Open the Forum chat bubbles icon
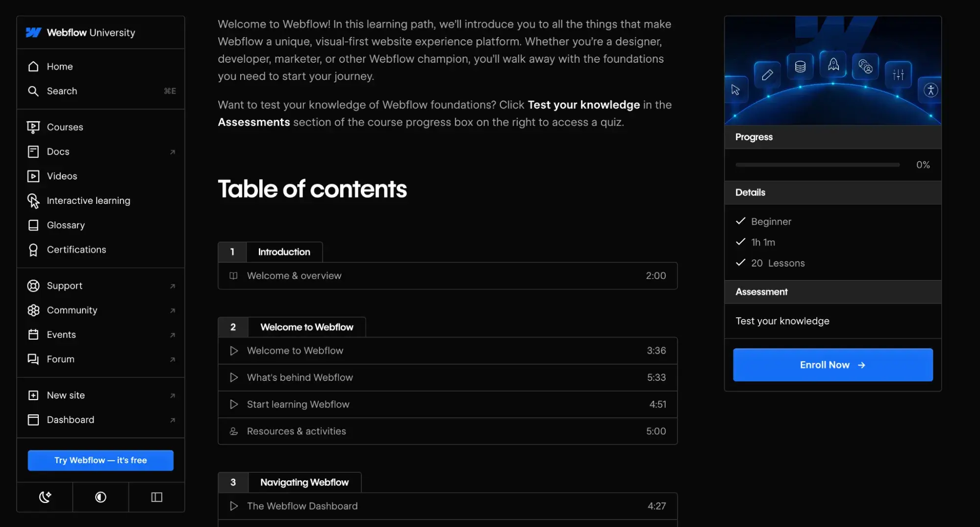Screen dimensions: 980x527 33,359
